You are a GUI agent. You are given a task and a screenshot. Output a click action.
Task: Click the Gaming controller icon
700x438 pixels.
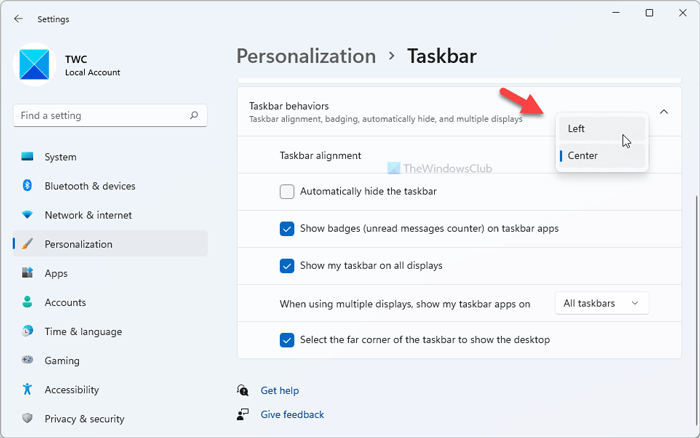click(27, 360)
